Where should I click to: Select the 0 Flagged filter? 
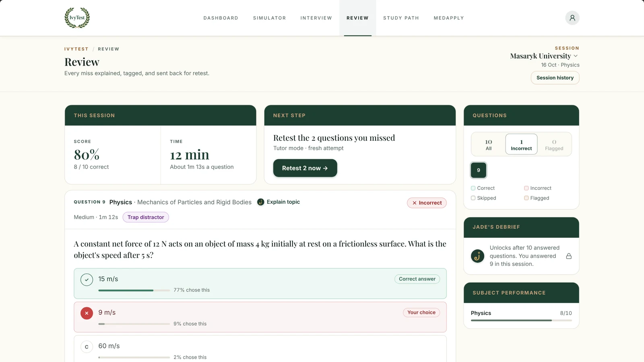554,145
